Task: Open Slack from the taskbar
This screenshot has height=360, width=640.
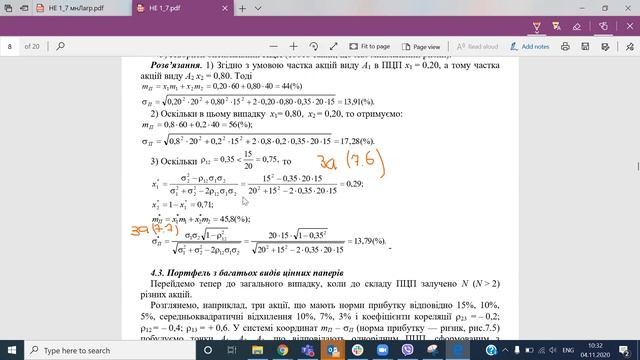Action: coord(358,350)
